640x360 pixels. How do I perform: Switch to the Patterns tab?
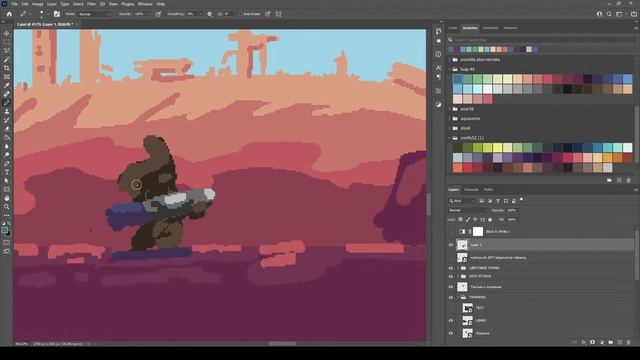510,28
